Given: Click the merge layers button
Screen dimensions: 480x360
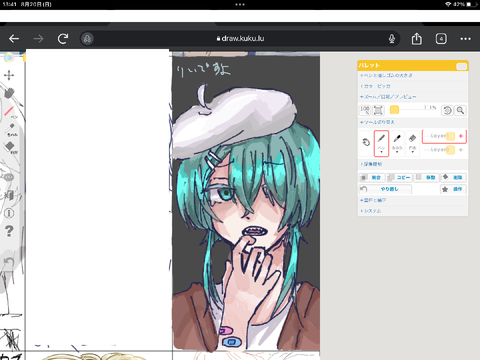Looking at the screenshot, I should tap(372, 178).
